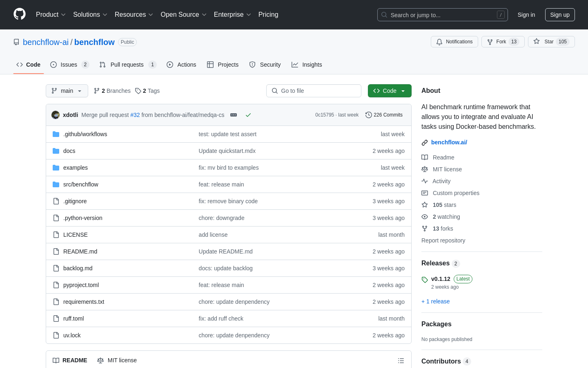The image size is (588, 368).
Task: Select the .gitignore file icon
Action: (x=56, y=201)
